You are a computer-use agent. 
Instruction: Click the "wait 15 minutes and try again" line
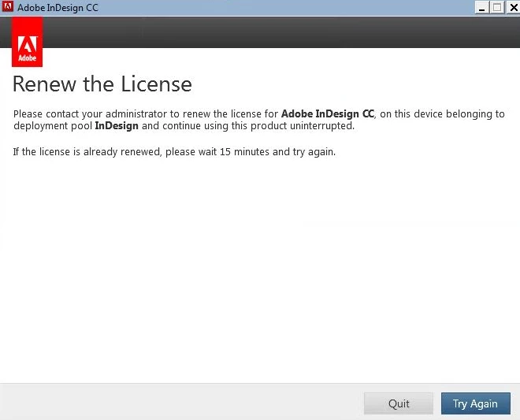(x=174, y=152)
